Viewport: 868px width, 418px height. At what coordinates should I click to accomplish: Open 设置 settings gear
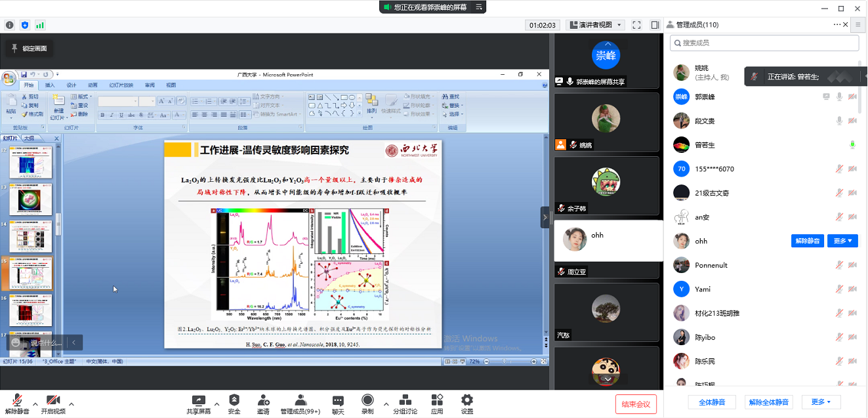click(x=466, y=404)
